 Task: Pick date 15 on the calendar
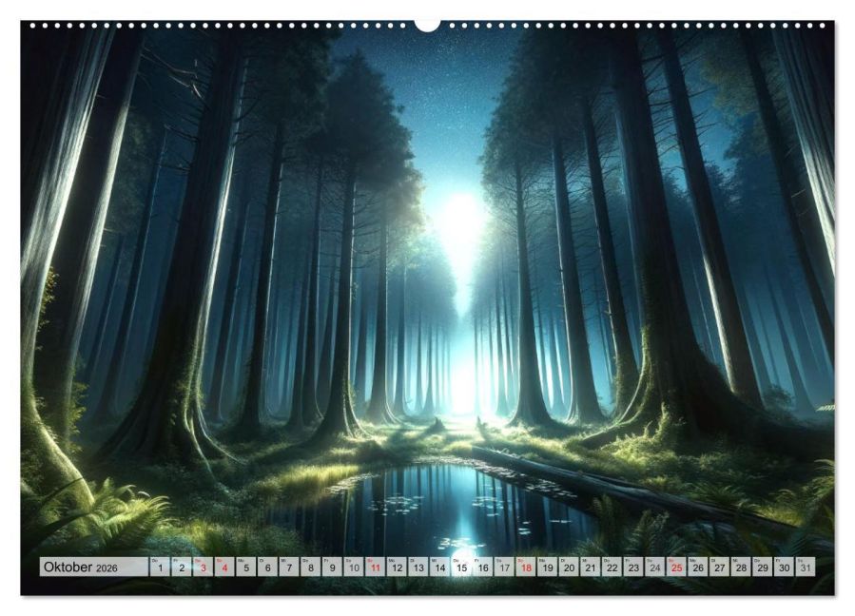tap(461, 567)
